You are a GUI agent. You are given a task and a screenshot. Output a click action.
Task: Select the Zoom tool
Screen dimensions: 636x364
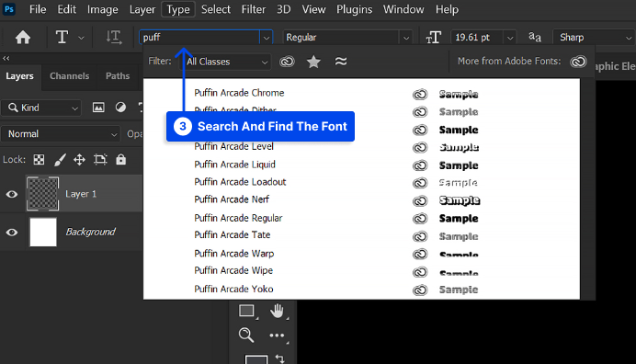point(246,336)
